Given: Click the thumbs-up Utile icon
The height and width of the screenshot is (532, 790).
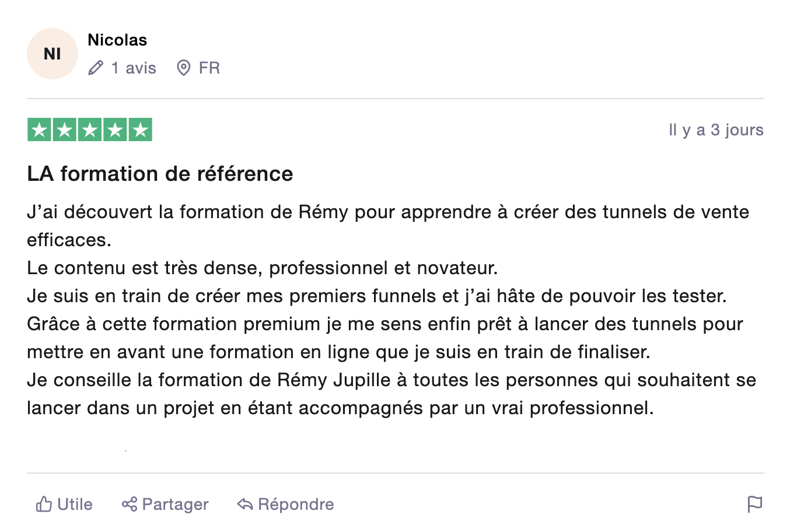Looking at the screenshot, I should pos(44,504).
